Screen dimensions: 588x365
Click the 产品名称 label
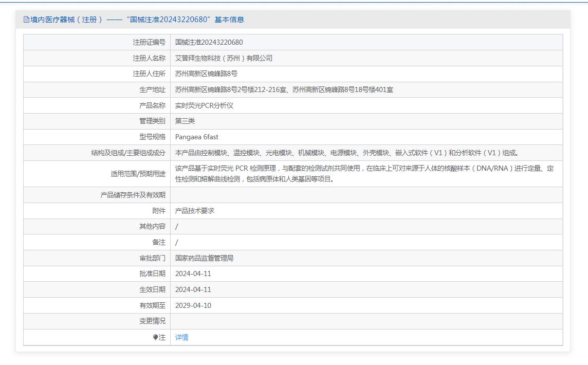(x=152, y=105)
